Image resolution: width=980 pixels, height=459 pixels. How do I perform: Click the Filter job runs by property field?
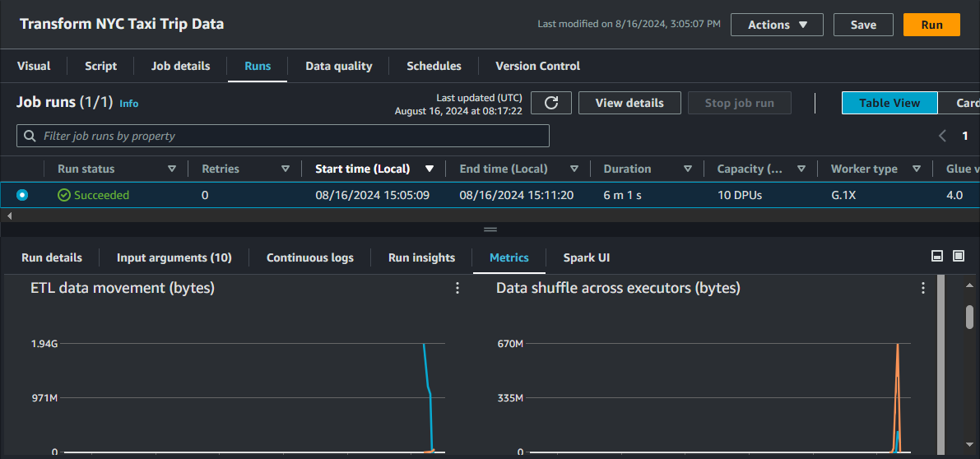(x=282, y=136)
